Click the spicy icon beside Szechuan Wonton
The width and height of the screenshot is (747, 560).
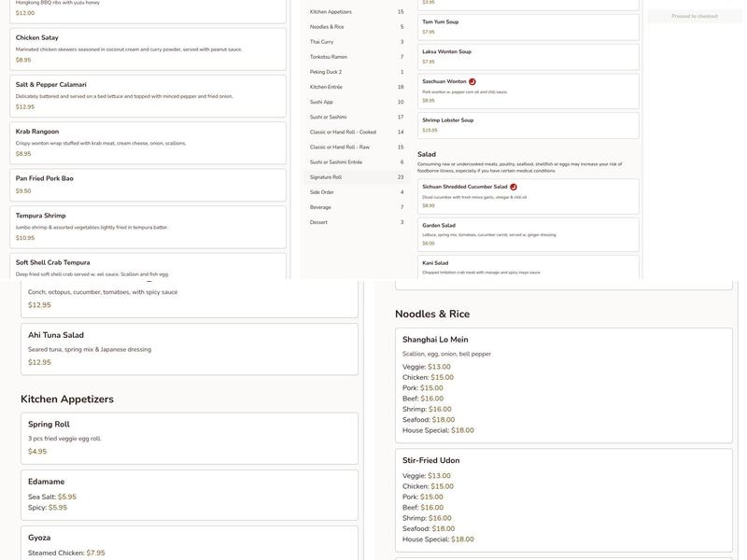[x=472, y=82]
